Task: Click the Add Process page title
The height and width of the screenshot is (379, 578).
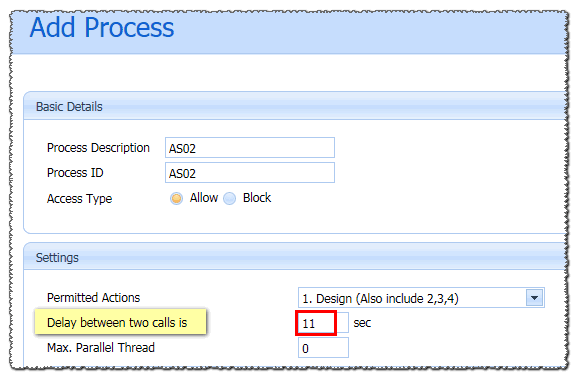Action: tap(102, 28)
